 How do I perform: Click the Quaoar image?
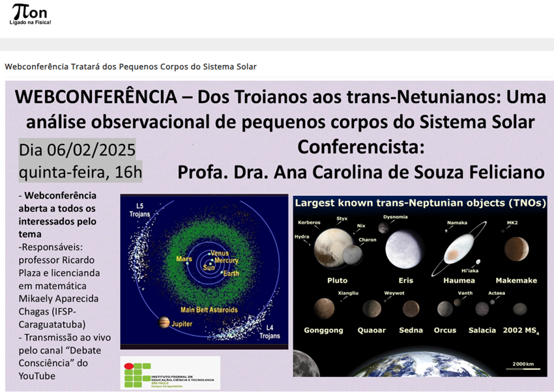coord(372,309)
